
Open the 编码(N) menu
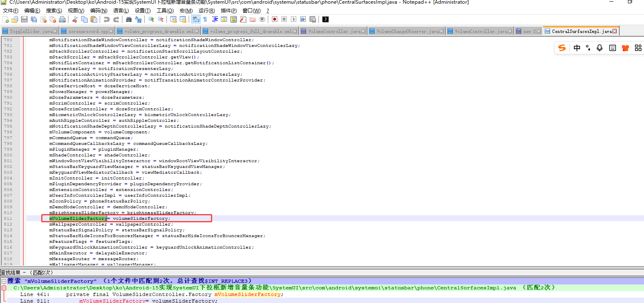coord(98,11)
